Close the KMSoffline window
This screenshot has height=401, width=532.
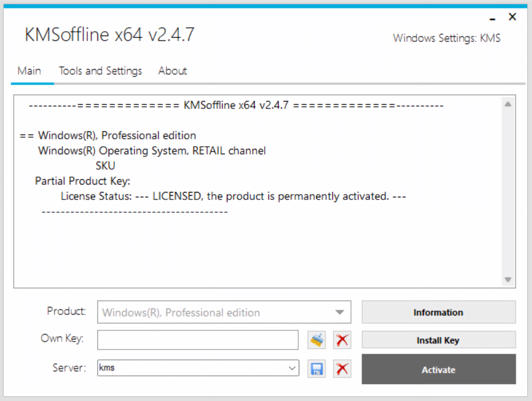click(512, 17)
